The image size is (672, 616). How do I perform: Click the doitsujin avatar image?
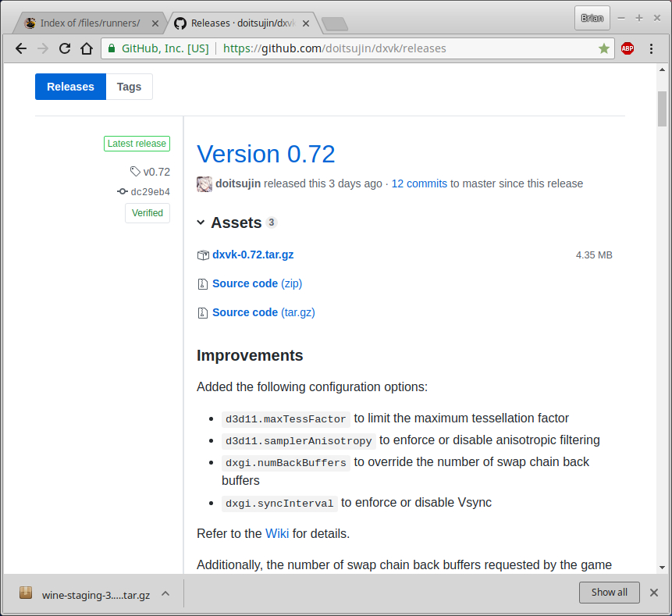(x=204, y=184)
